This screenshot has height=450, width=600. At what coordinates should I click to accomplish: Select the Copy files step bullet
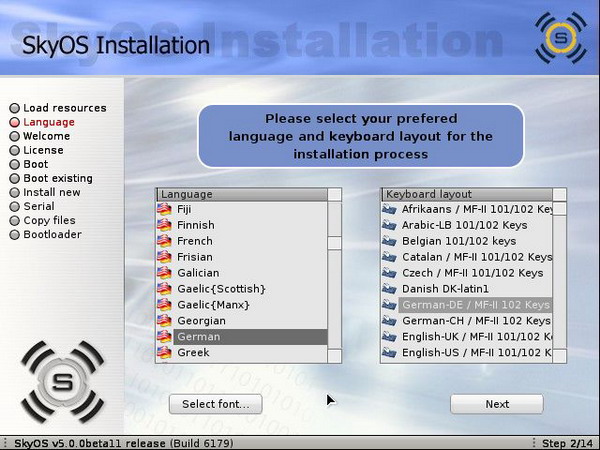click(x=14, y=221)
